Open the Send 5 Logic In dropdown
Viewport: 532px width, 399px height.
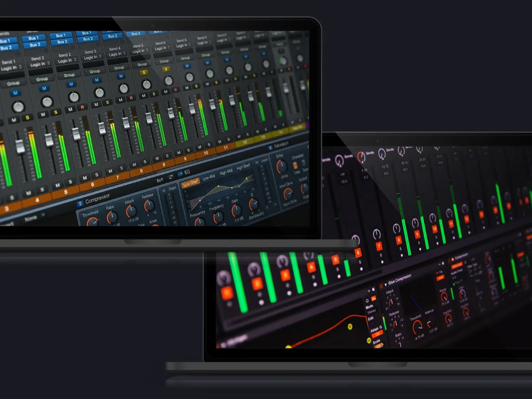[140, 51]
